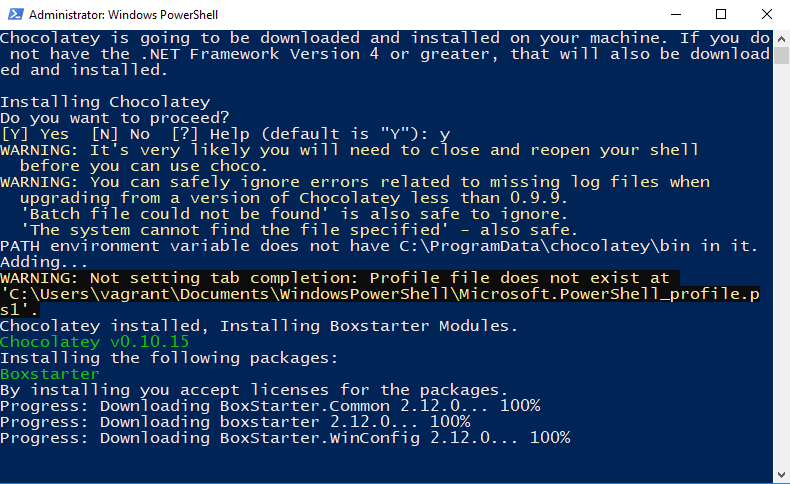Click the empty scrollbar track below thumb
This screenshot has height=484, width=790.
[x=781, y=265]
